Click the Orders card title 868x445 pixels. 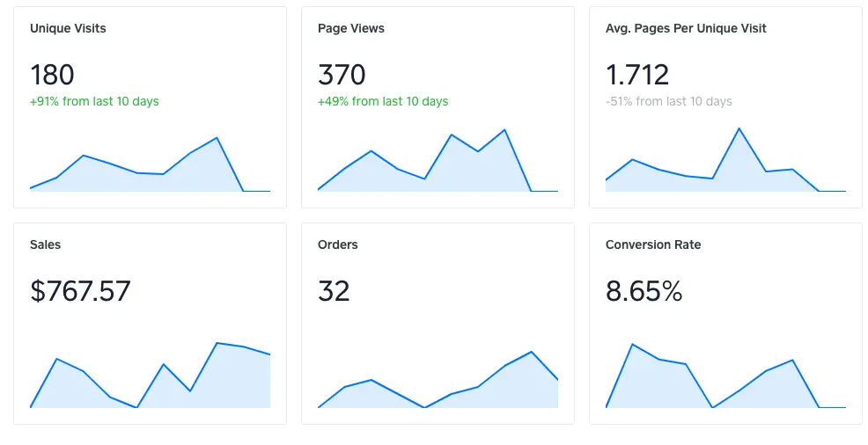[x=338, y=244]
